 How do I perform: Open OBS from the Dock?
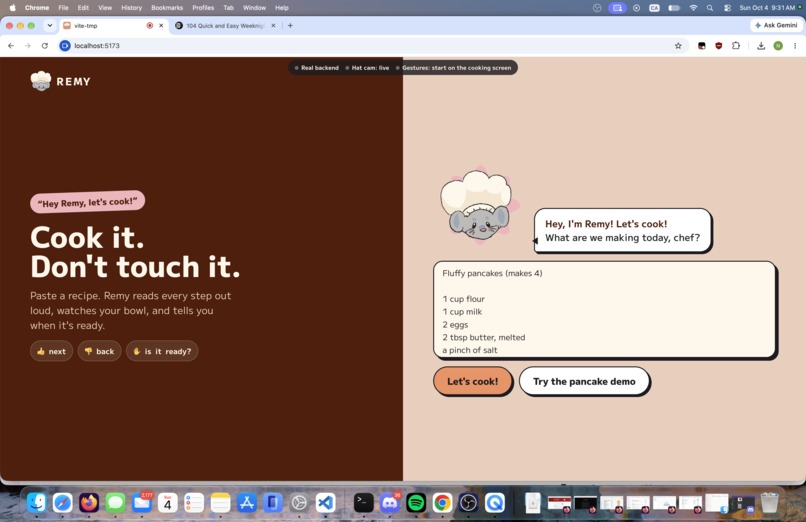pyautogui.click(x=468, y=502)
